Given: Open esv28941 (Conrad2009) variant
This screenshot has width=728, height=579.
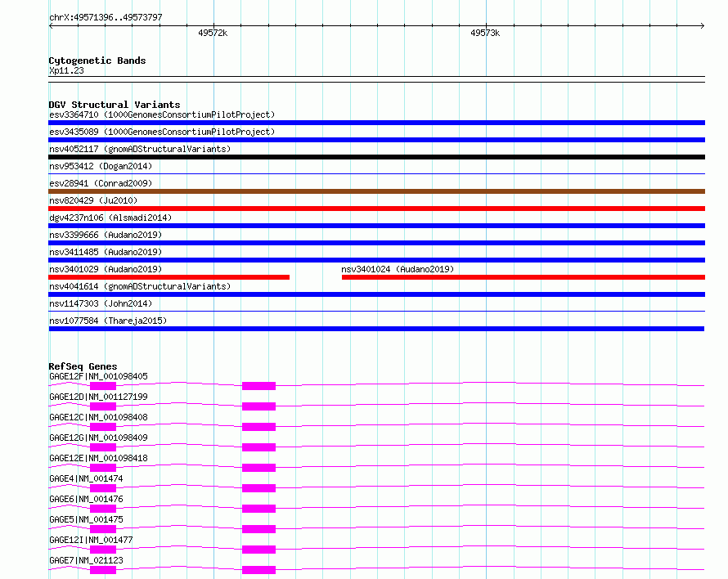Looking at the screenshot, I should [101, 183].
